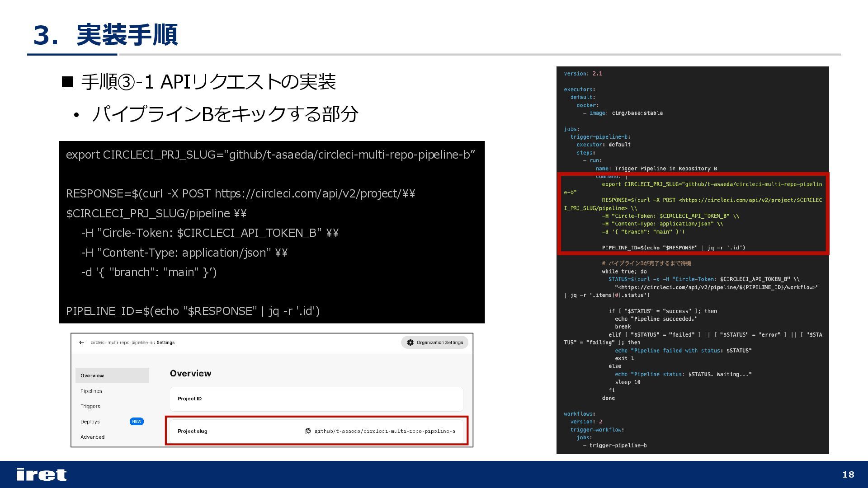
Task: Click the red-highlighted region in YAML screenshot
Action: 693,213
